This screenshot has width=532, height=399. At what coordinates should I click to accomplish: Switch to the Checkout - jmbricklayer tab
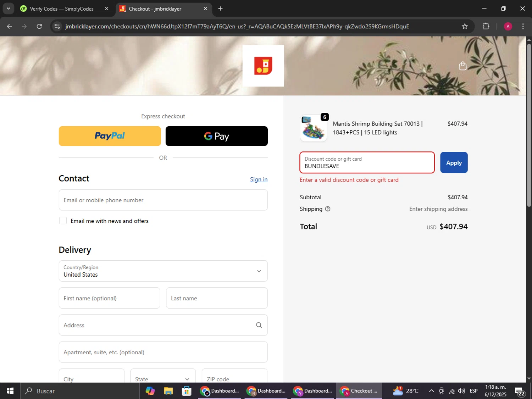click(163, 9)
